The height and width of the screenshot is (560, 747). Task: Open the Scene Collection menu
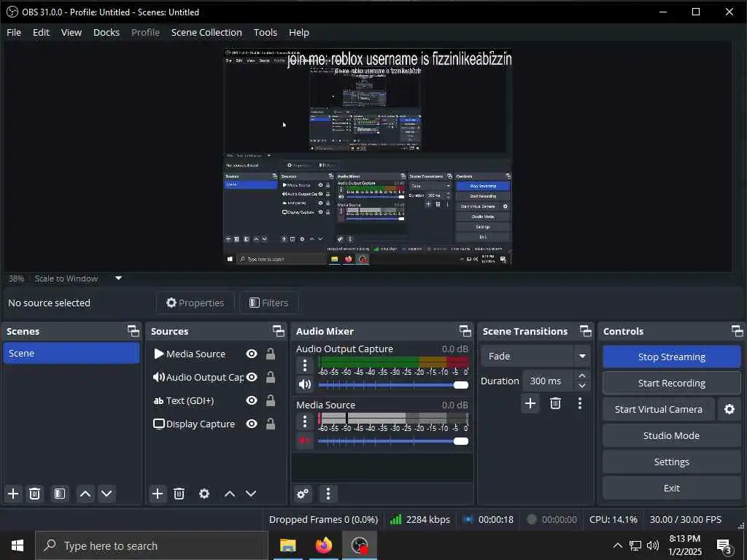point(206,32)
